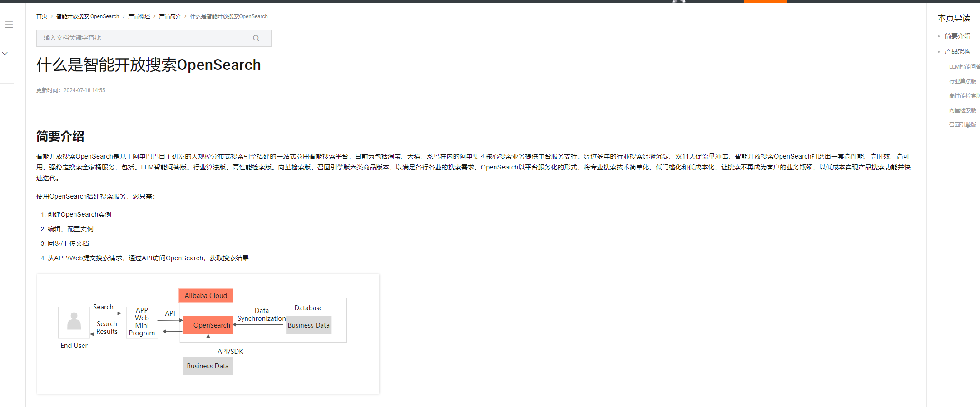Click the update time 2024-07-18 14:55

(84, 90)
